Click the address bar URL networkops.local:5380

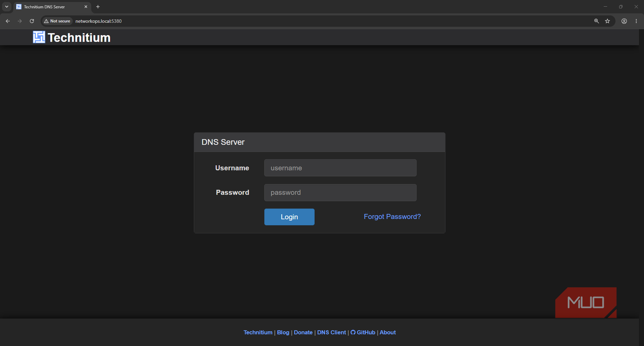98,21
